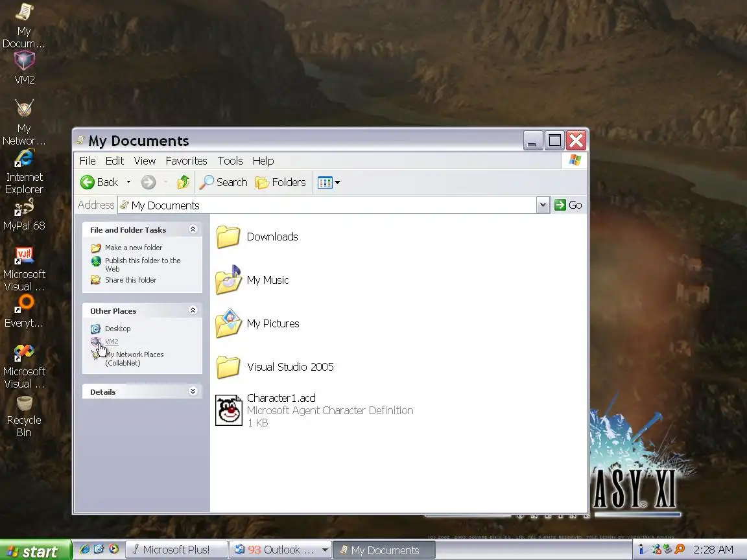Select the Downloads folder icon

click(x=228, y=237)
